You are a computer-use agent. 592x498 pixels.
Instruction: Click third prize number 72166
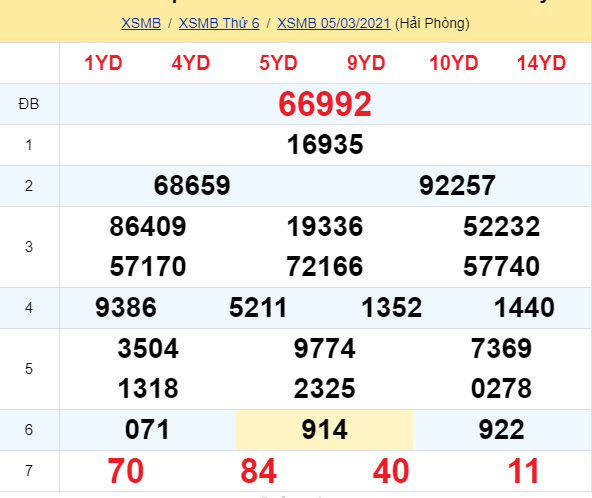(325, 267)
